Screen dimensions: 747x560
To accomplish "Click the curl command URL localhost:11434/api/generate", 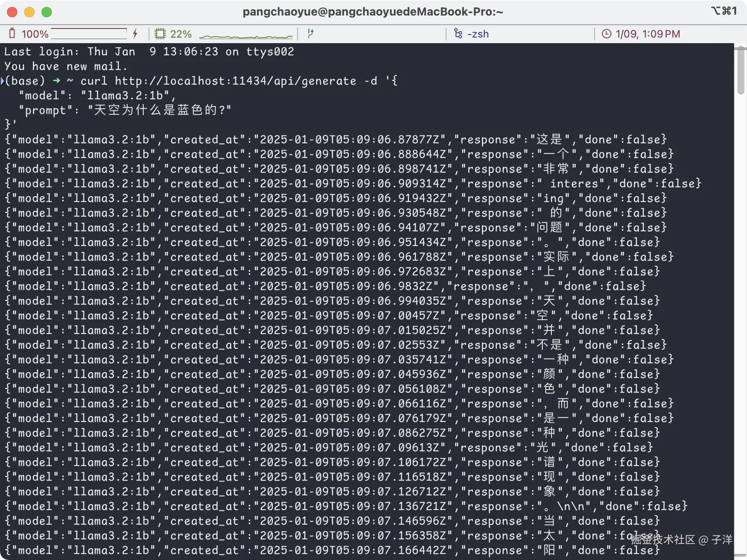I will tap(235, 81).
